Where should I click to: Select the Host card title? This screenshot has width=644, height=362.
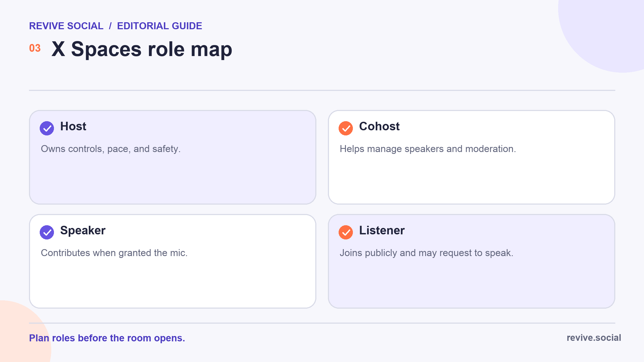[x=73, y=126]
